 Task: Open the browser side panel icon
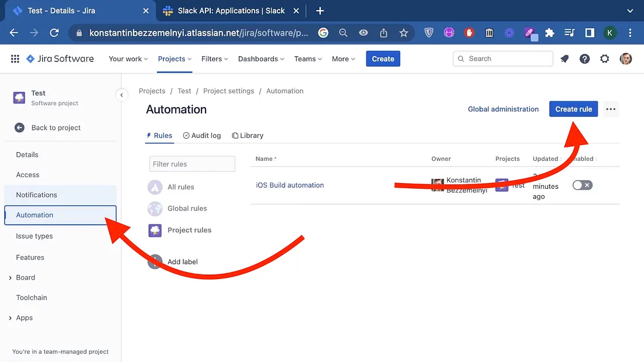tap(590, 33)
